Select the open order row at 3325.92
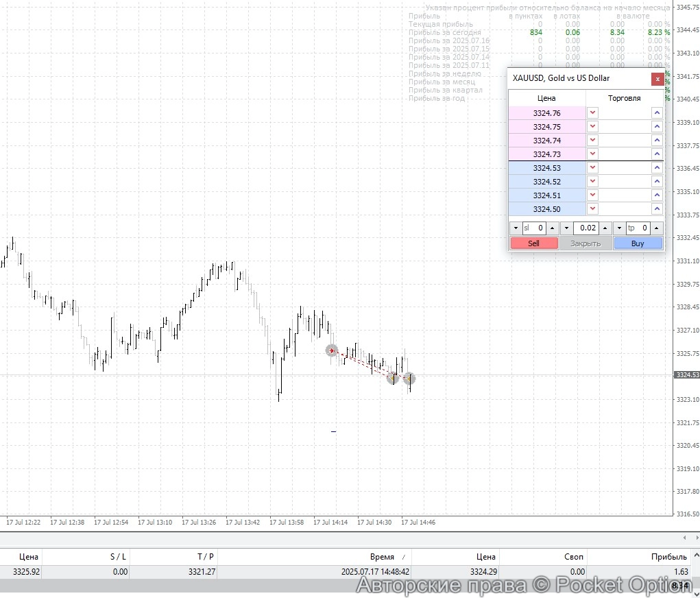 (x=274, y=571)
